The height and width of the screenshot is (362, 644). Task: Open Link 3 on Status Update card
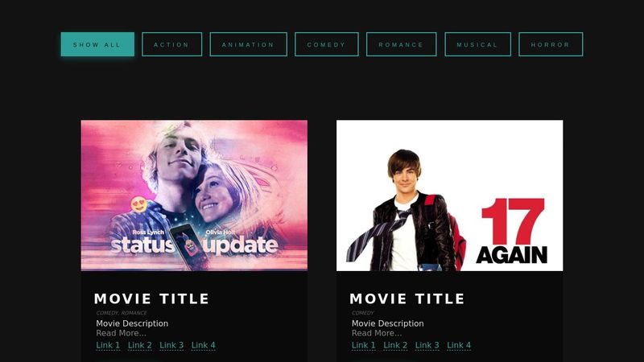[171, 345]
